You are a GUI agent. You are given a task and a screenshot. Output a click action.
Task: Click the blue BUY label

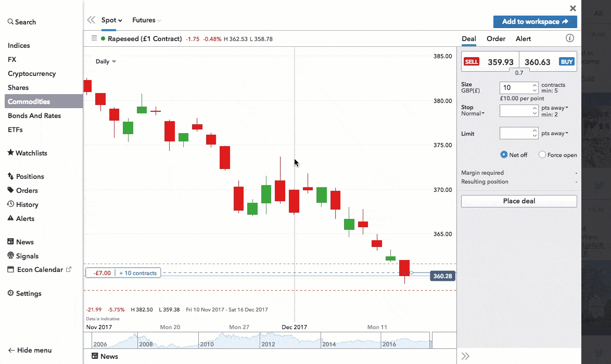[x=567, y=61]
